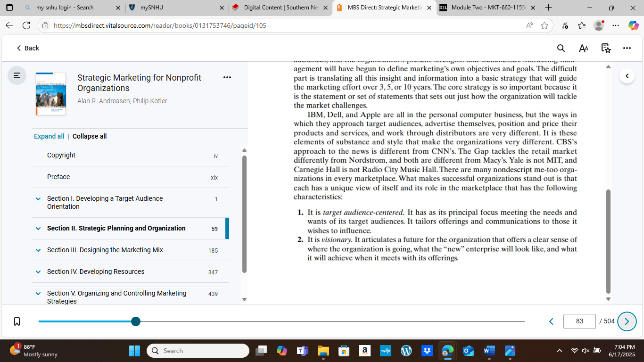Screen dimensions: 644x362
Task: Open Microsoft Word from taskbar
Action: click(489, 351)
